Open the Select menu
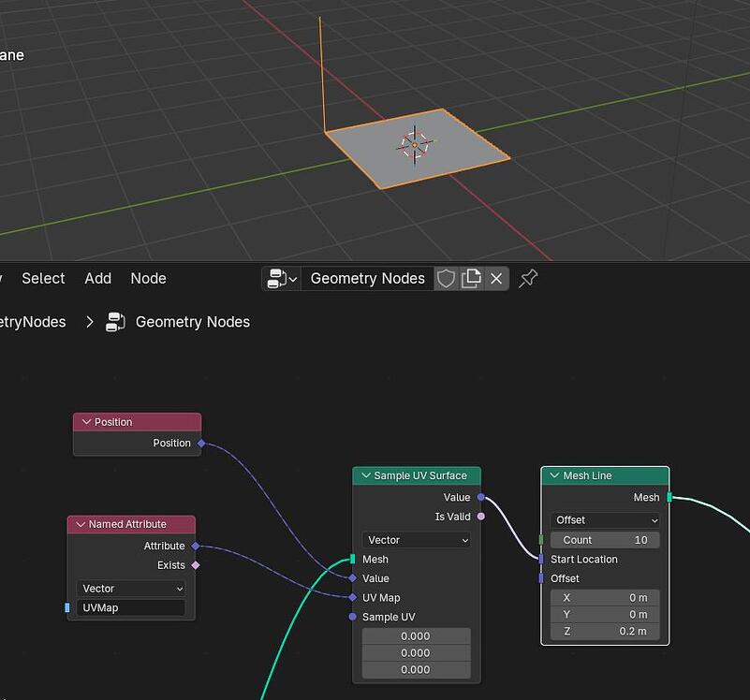Screen dimensions: 750x700 [43, 278]
